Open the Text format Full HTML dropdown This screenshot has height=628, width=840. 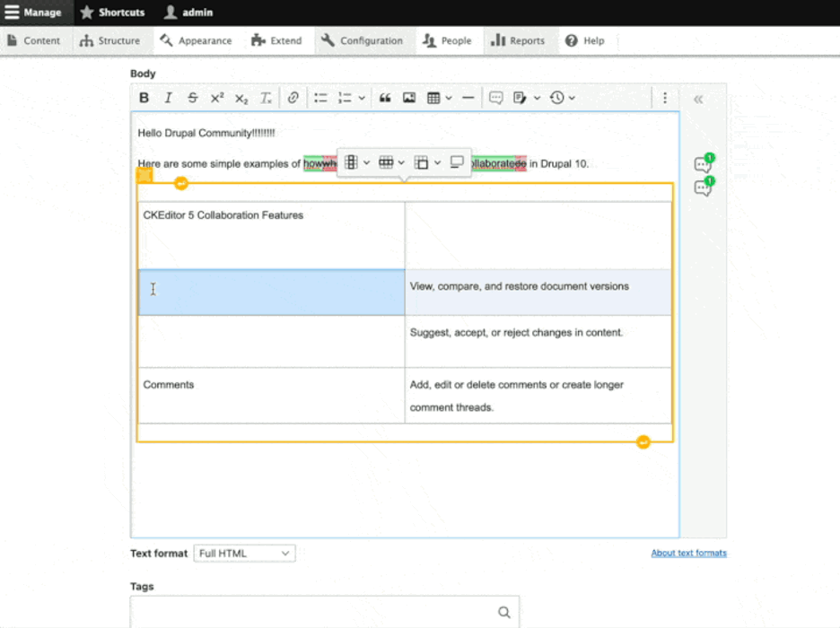(244, 554)
